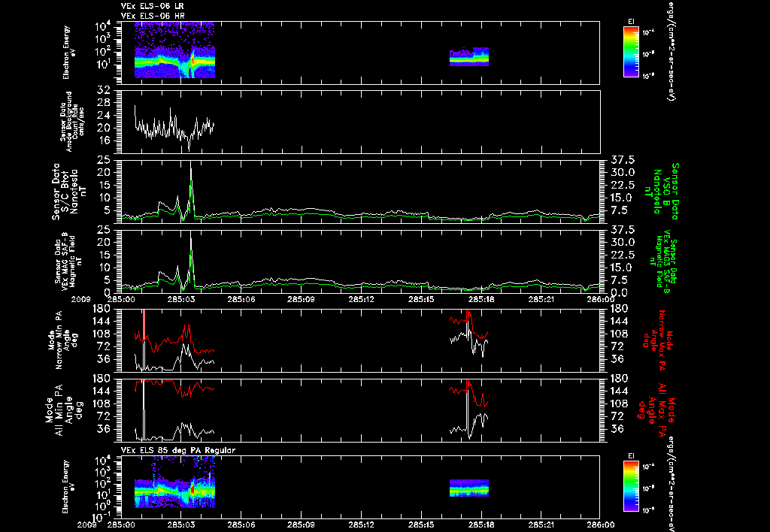Click the '37.5' tick on the VSO B axis

(622, 160)
